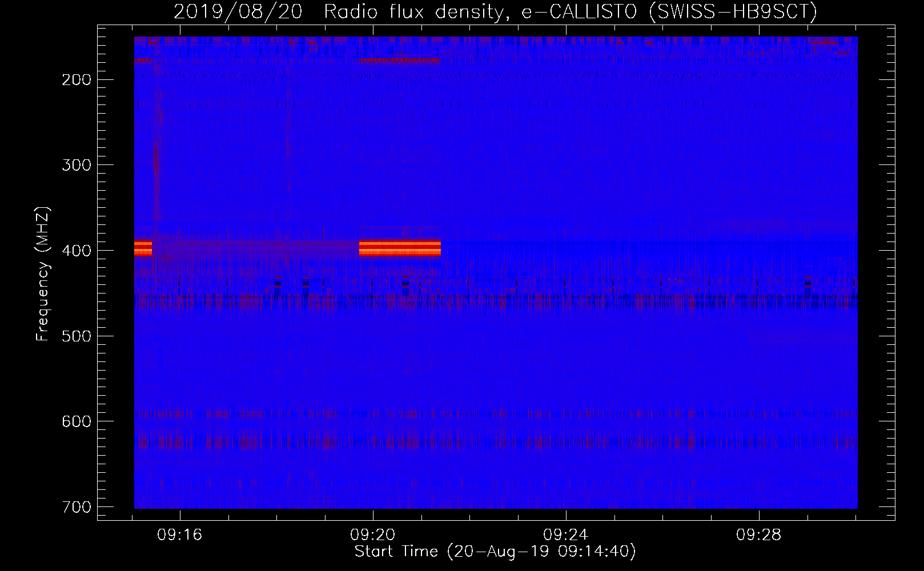Click the 700 frequency tick label

pos(76,507)
